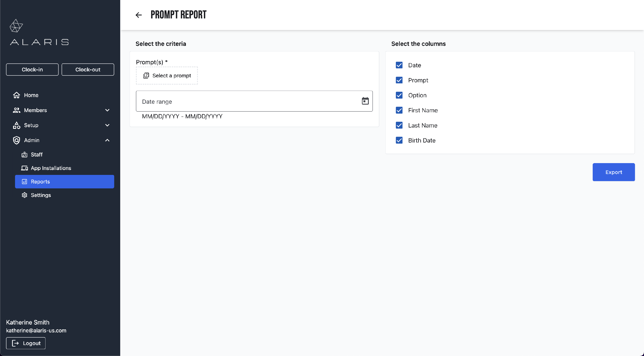Click the Staff badge icon

click(x=24, y=155)
